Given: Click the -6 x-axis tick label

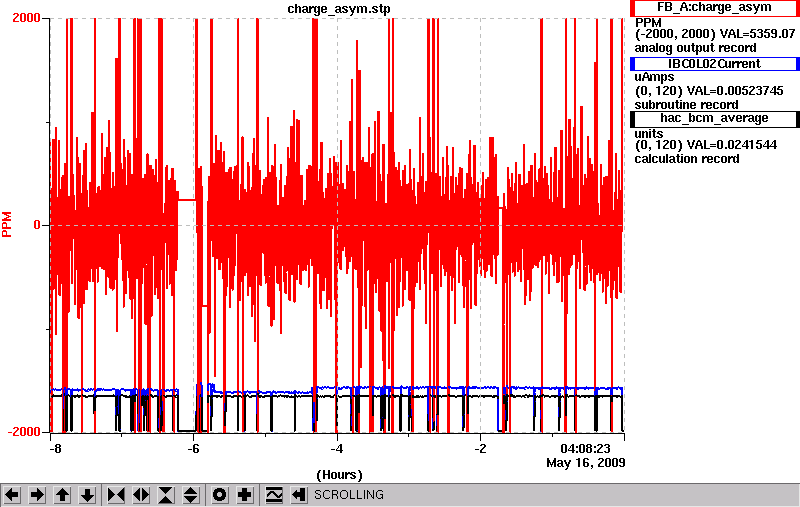Looking at the screenshot, I should point(193,448).
